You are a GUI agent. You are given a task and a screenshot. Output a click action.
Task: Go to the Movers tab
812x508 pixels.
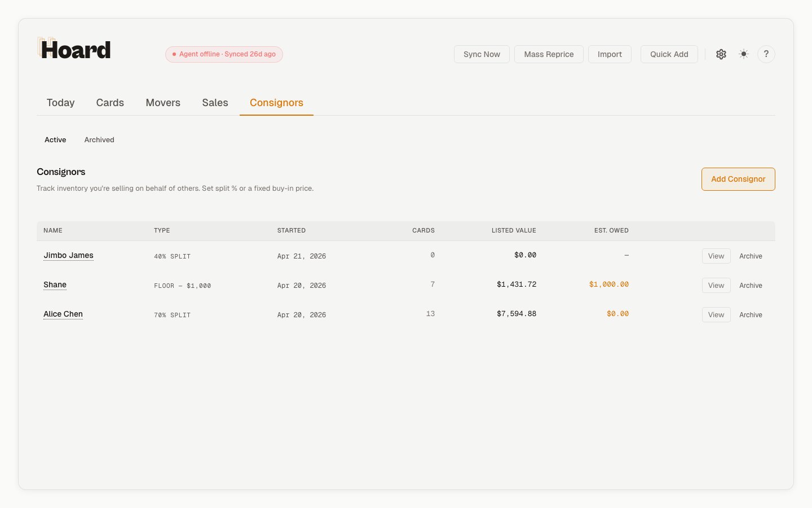point(163,103)
